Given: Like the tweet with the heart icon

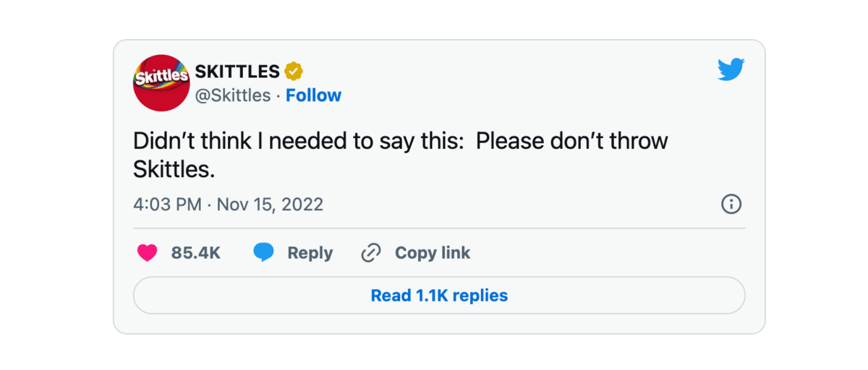Looking at the screenshot, I should click(148, 253).
